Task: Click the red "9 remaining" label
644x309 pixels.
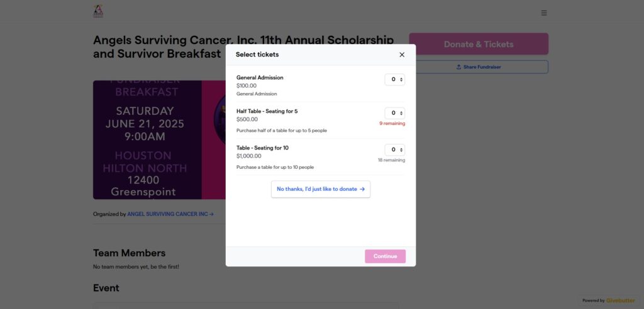Action: pos(392,124)
